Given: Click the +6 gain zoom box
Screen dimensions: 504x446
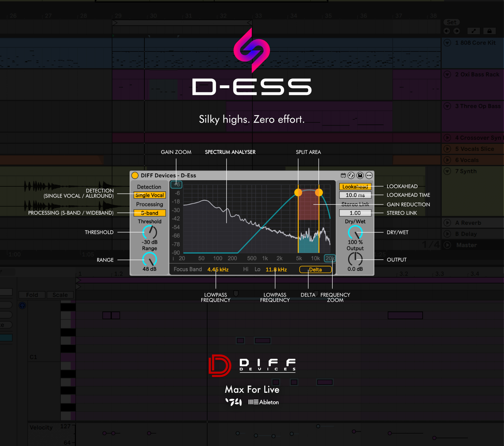Looking at the screenshot, I should pos(176,185).
